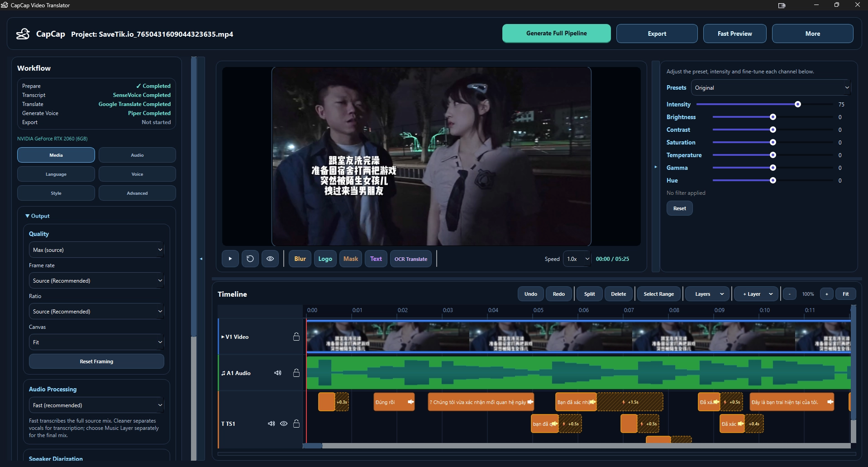868x467 pixels.
Task: Select the 'Đúng rồi' subtitle clip
Action: click(x=394, y=402)
